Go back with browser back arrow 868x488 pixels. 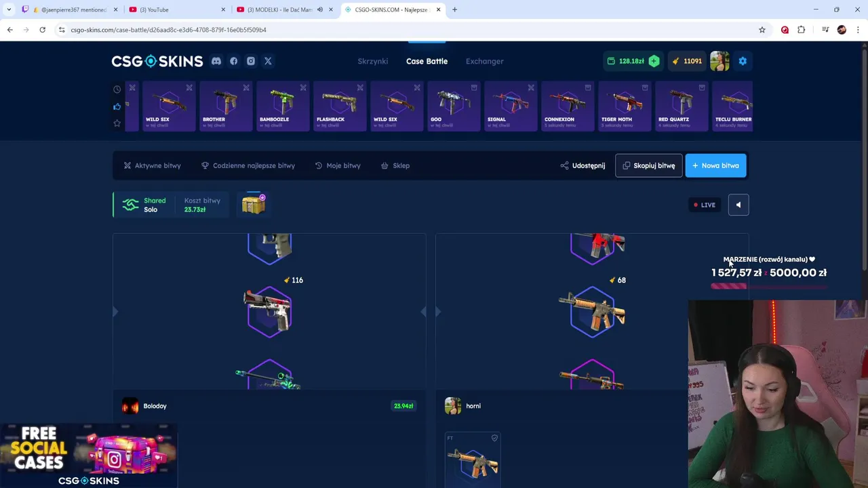(x=9, y=30)
